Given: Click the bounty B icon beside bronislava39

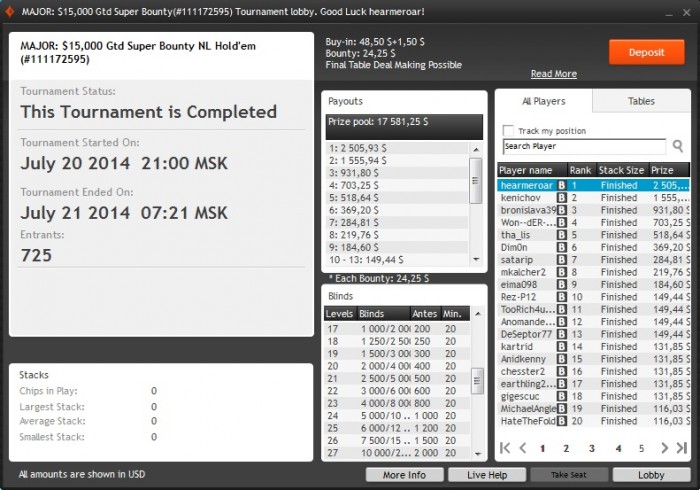Looking at the screenshot, I should (562, 210).
